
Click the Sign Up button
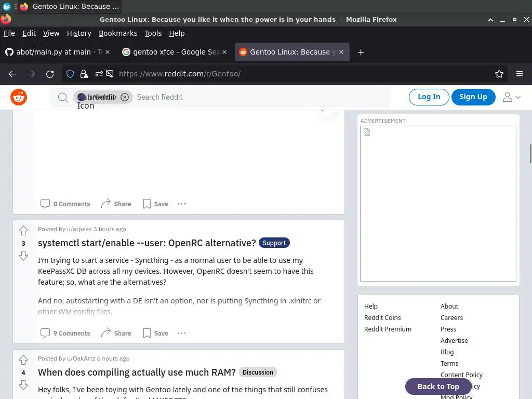pos(473,97)
